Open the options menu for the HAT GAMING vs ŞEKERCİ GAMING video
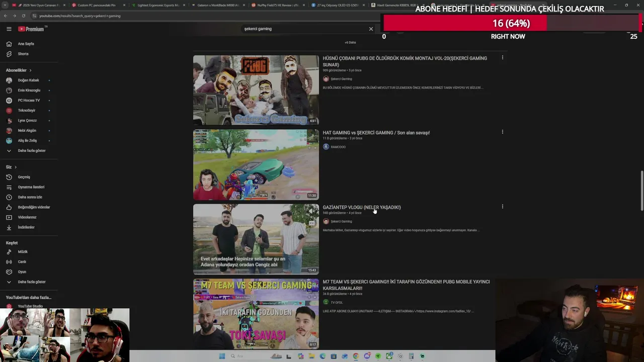Image resolution: width=644 pixels, height=362 pixels. [x=502, y=132]
